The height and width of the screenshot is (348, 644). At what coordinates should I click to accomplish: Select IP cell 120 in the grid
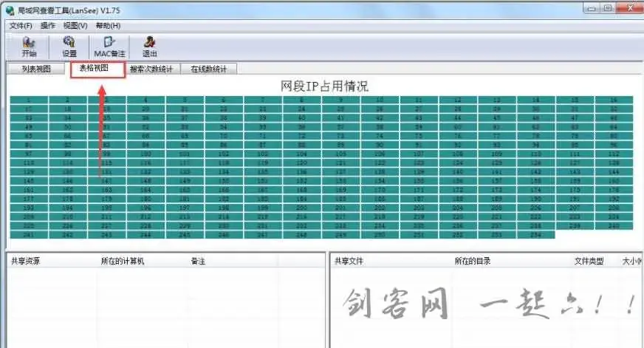coord(302,163)
